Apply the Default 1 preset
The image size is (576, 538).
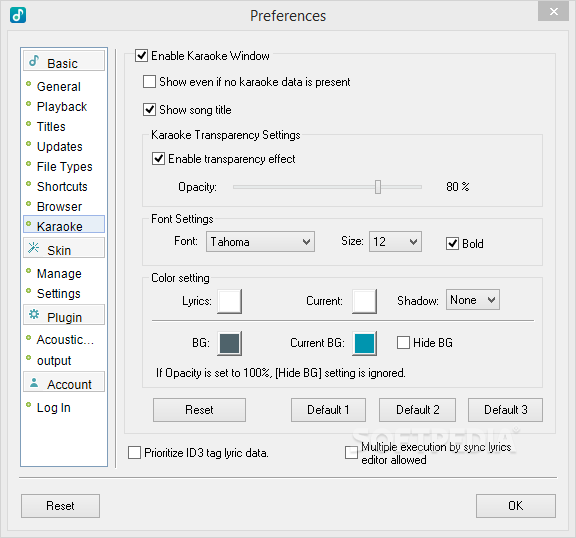328,410
